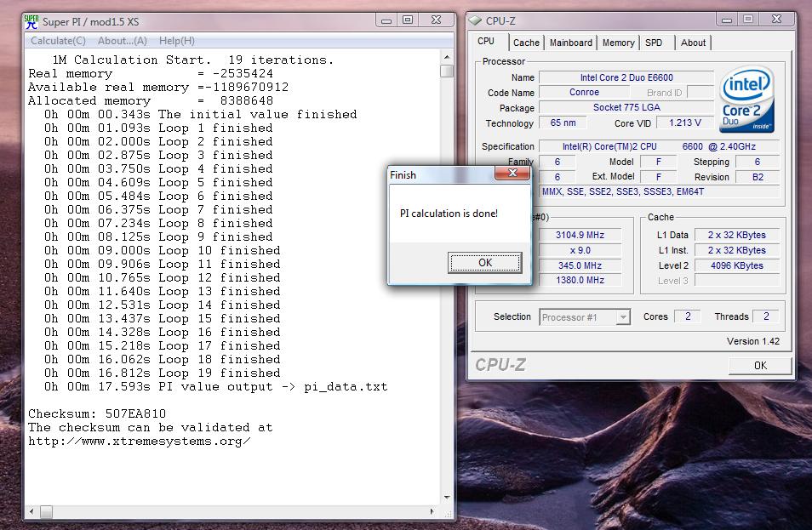Open the Memory tab in CPU-Z
812x530 pixels.
point(618,43)
